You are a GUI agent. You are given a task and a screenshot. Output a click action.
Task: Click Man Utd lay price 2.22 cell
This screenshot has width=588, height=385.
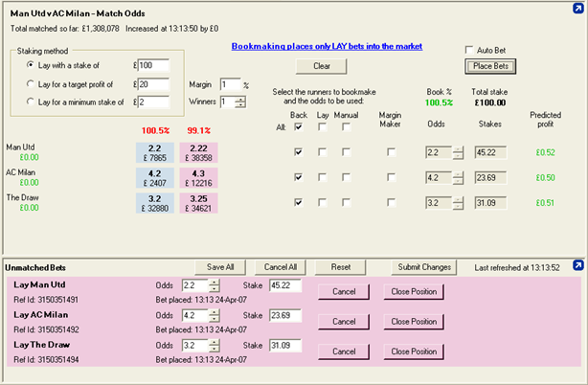(199, 152)
